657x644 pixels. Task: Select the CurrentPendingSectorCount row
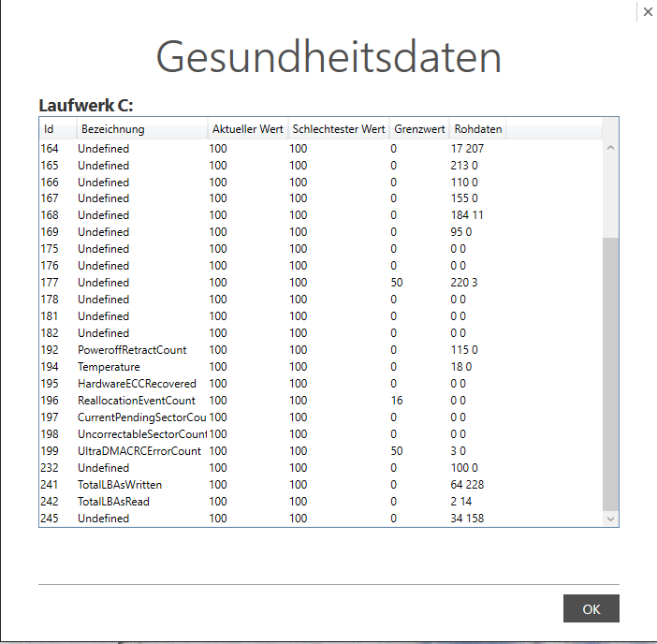(x=320, y=417)
